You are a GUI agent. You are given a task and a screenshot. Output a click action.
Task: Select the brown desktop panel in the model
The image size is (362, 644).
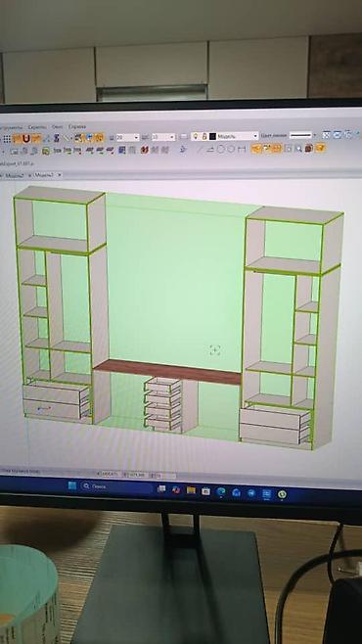pos(167,371)
